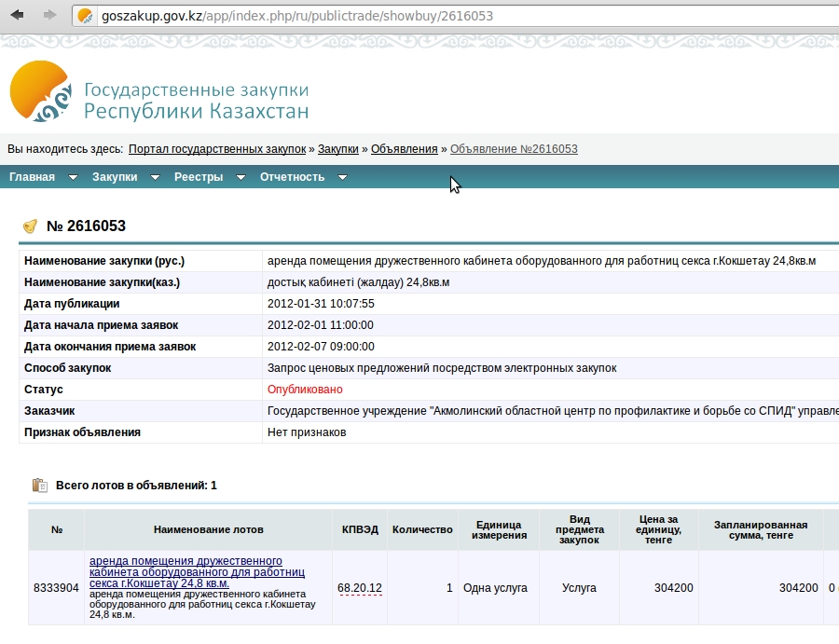Click the browser back arrow
Image resolution: width=839 pixels, height=644 pixels.
(17, 15)
